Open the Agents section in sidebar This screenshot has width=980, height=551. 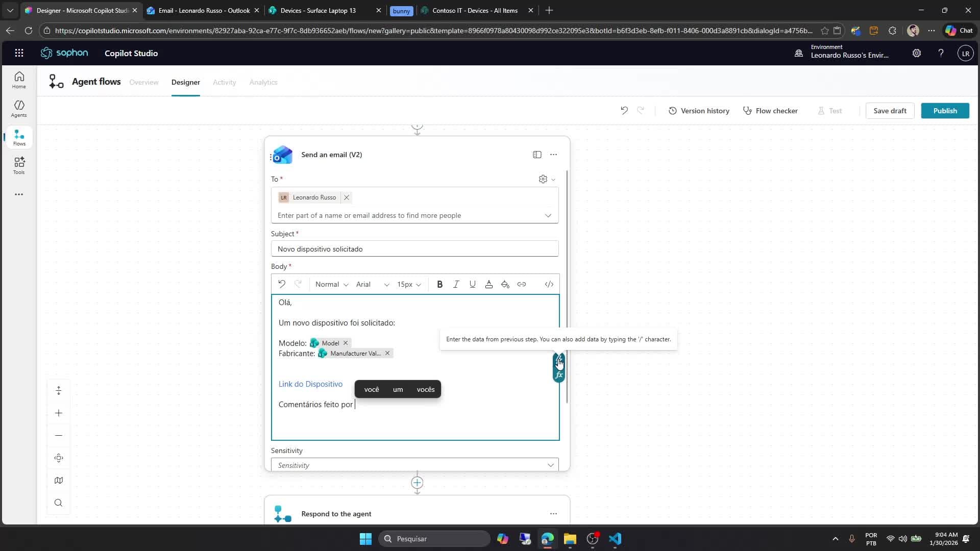(18, 108)
